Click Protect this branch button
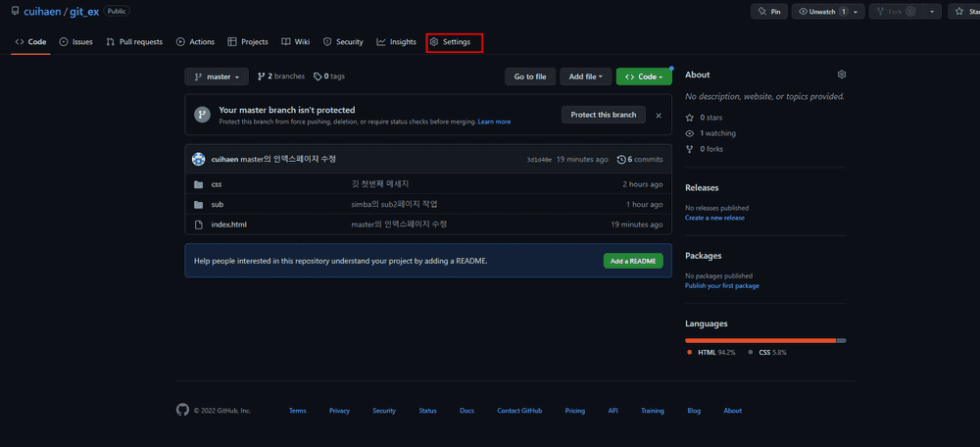This screenshot has height=447, width=980. [603, 115]
